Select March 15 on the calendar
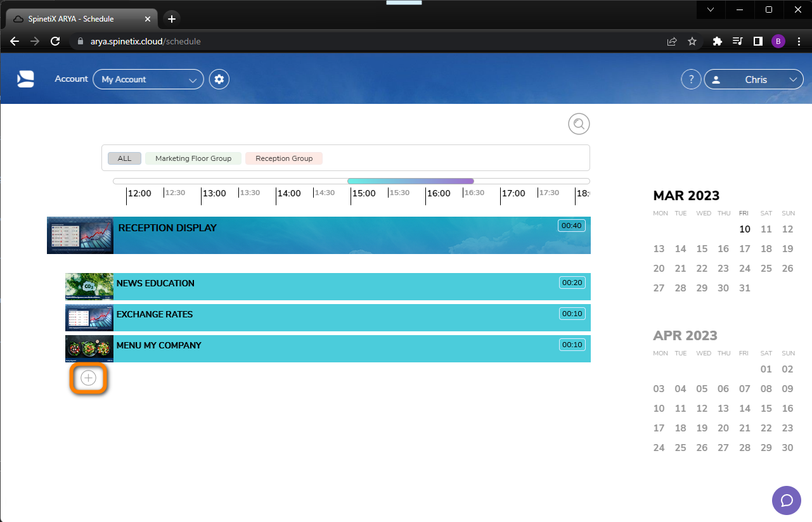The image size is (812, 522). [x=702, y=248]
